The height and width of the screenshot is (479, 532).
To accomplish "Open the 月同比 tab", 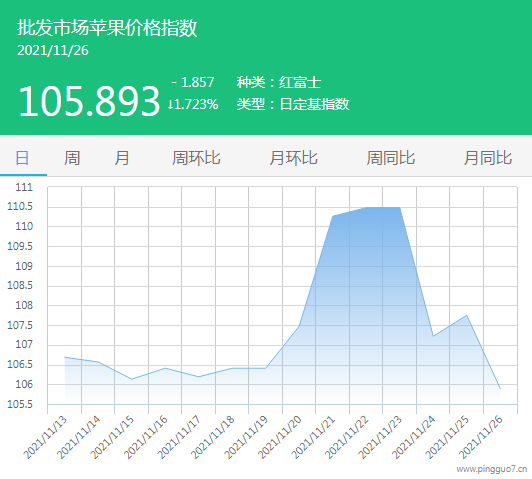I will 488,158.
